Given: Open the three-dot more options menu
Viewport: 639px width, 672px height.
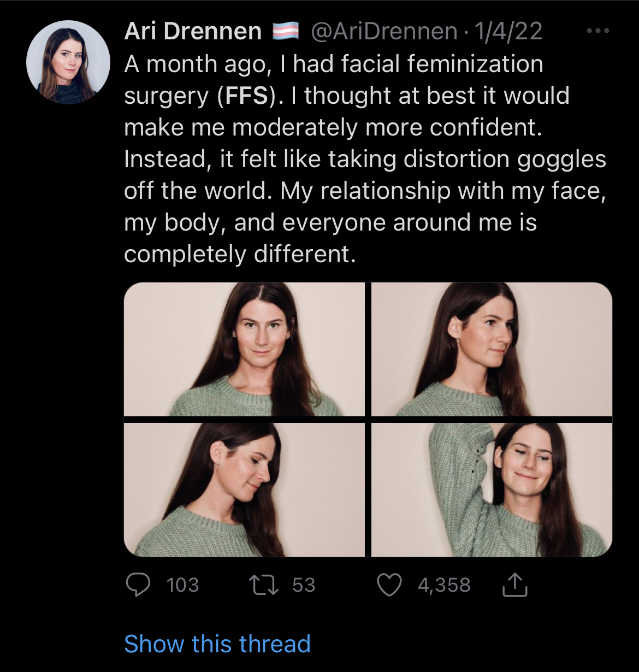Looking at the screenshot, I should 597,32.
